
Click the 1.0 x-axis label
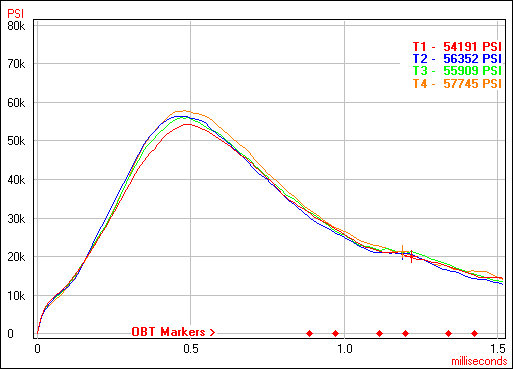pyautogui.click(x=345, y=349)
